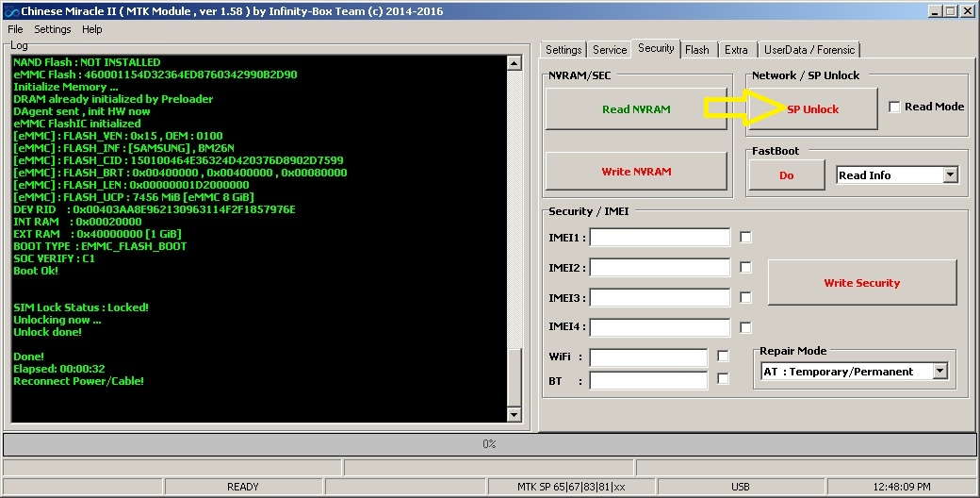Screen dimensions: 980x498
Task: Click the log scrollbar down arrow
Action: 514,414
